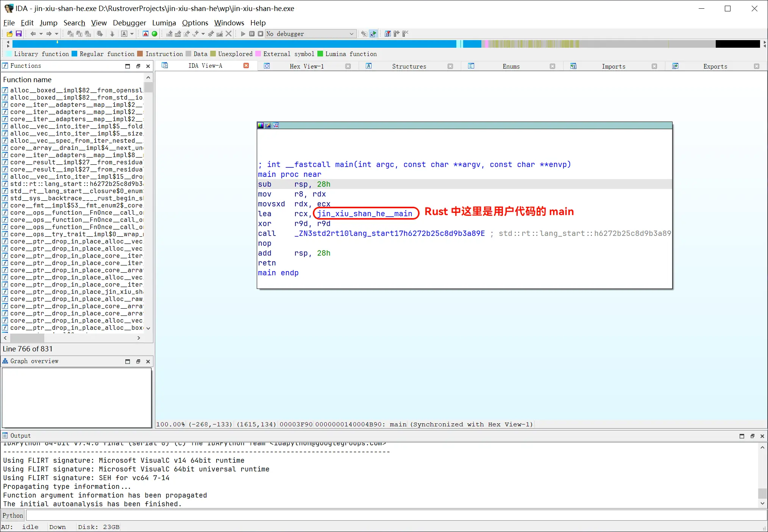Maximize the Functions panel
The image size is (768, 532).
click(x=128, y=66)
